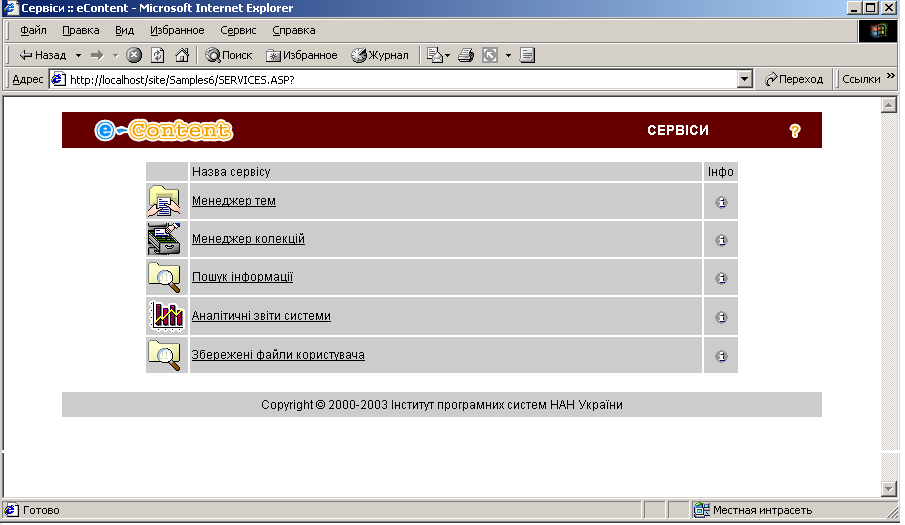The width and height of the screenshot is (905, 525).
Task: Open the Файл menu
Action: point(33,31)
